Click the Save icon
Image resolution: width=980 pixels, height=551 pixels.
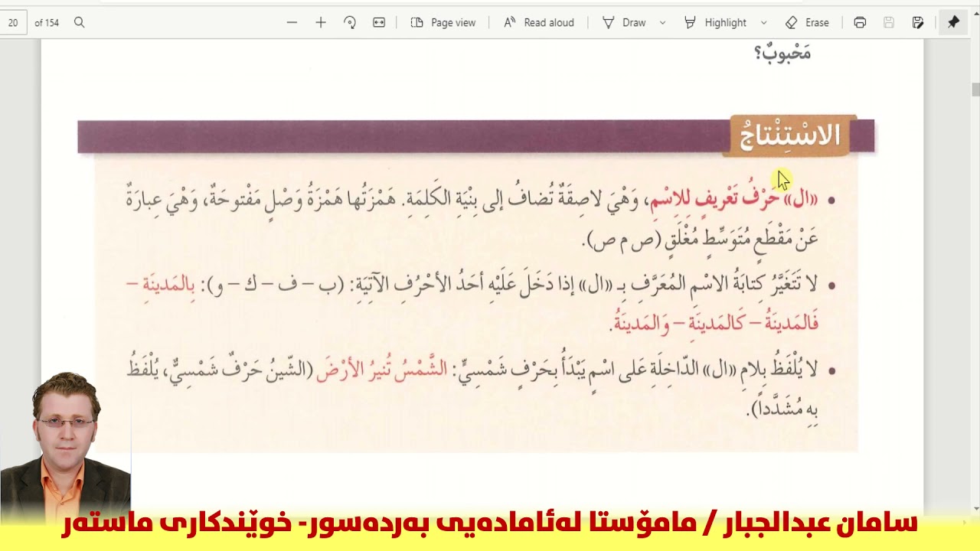[x=889, y=23]
